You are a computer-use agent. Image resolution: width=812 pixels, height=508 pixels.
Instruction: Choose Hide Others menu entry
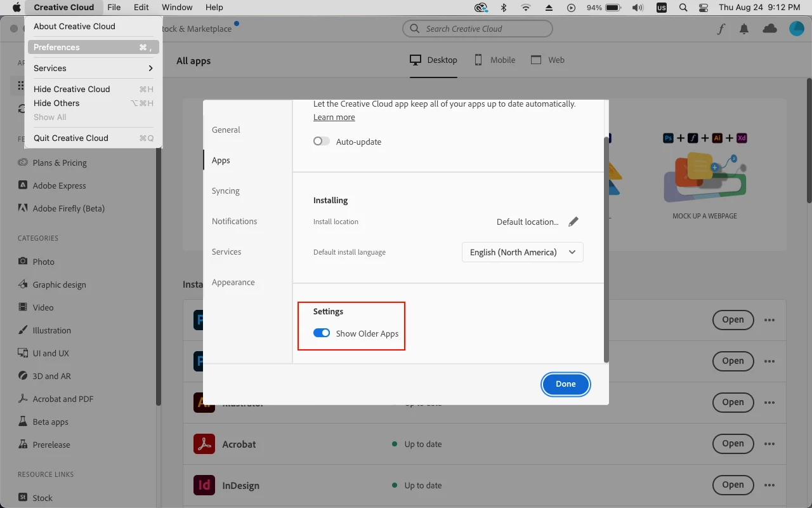(93, 103)
